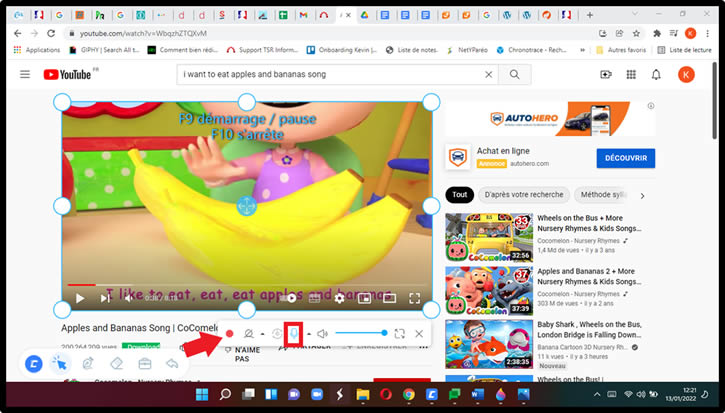Expand the bookmarks overflow chevron
The image size is (725, 413).
(583, 50)
